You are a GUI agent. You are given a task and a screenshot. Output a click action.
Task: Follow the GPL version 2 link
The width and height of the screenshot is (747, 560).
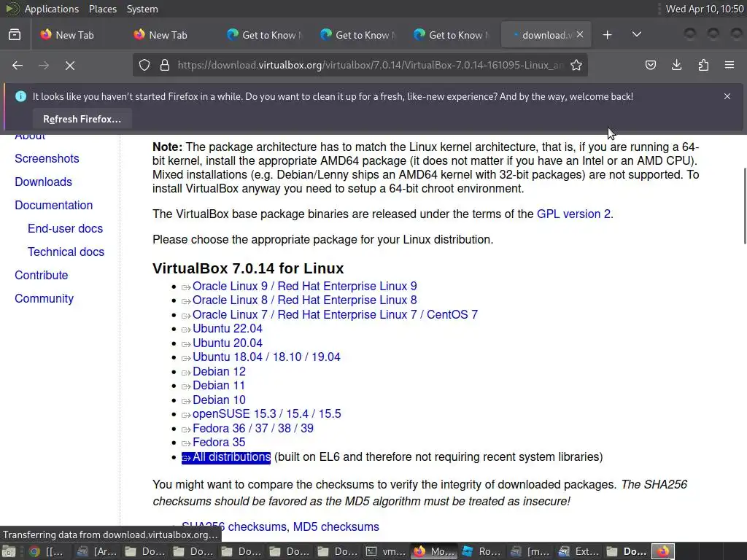point(573,214)
